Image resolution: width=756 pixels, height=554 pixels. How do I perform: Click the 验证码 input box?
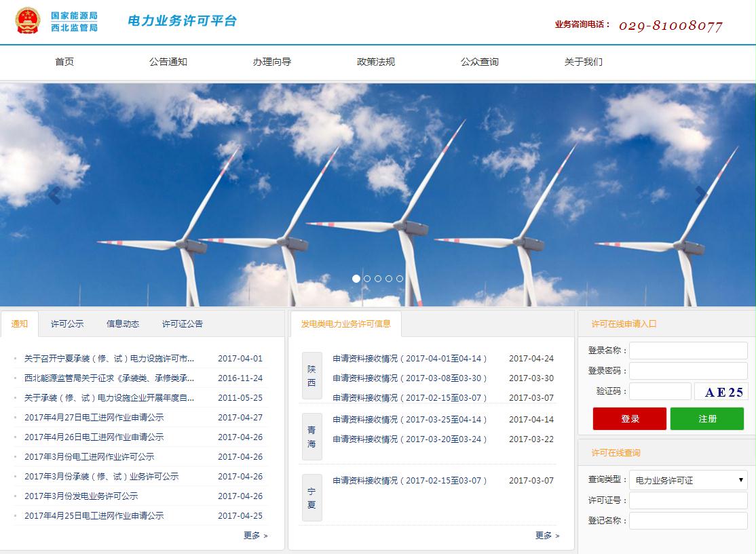pos(660,391)
